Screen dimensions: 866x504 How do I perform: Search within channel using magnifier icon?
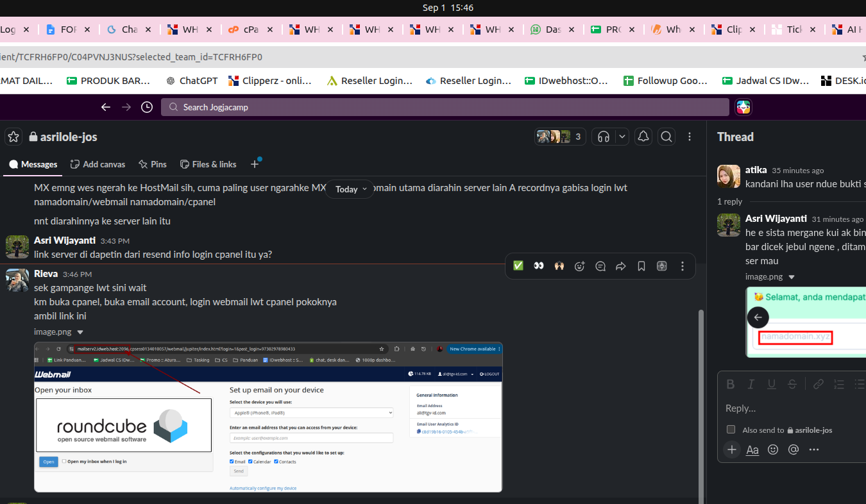(666, 137)
